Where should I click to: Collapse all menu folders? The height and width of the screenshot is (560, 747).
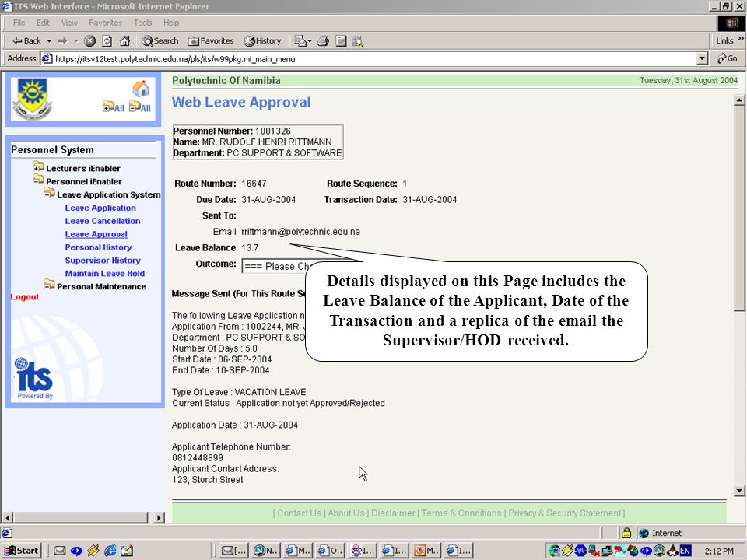(140, 107)
